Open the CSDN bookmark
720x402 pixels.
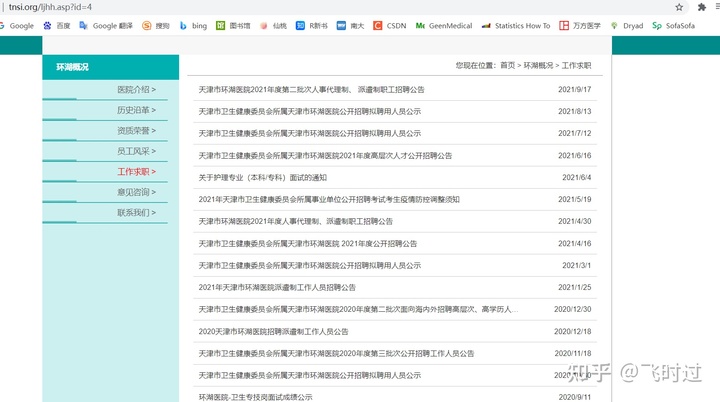tap(390, 26)
